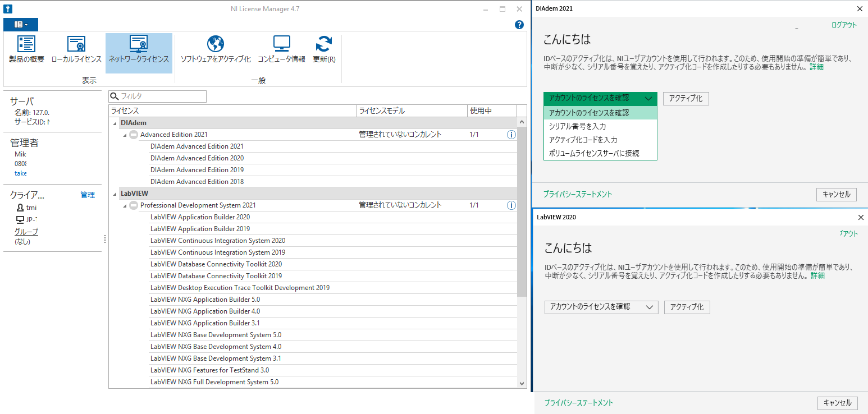868x414 pixels.
Task: Click the ライセンス column header
Action: coord(233,111)
